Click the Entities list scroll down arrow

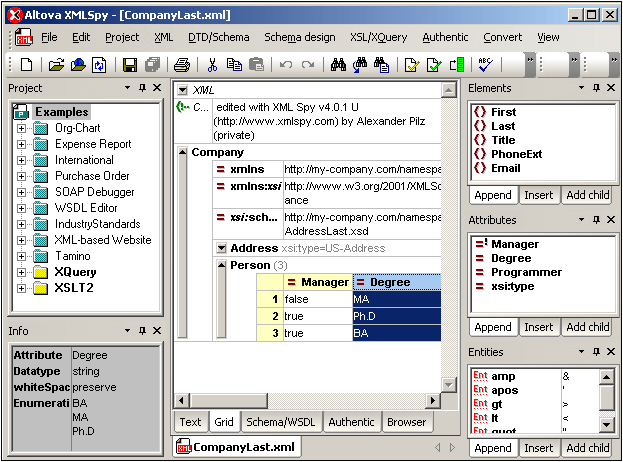pos(606,425)
